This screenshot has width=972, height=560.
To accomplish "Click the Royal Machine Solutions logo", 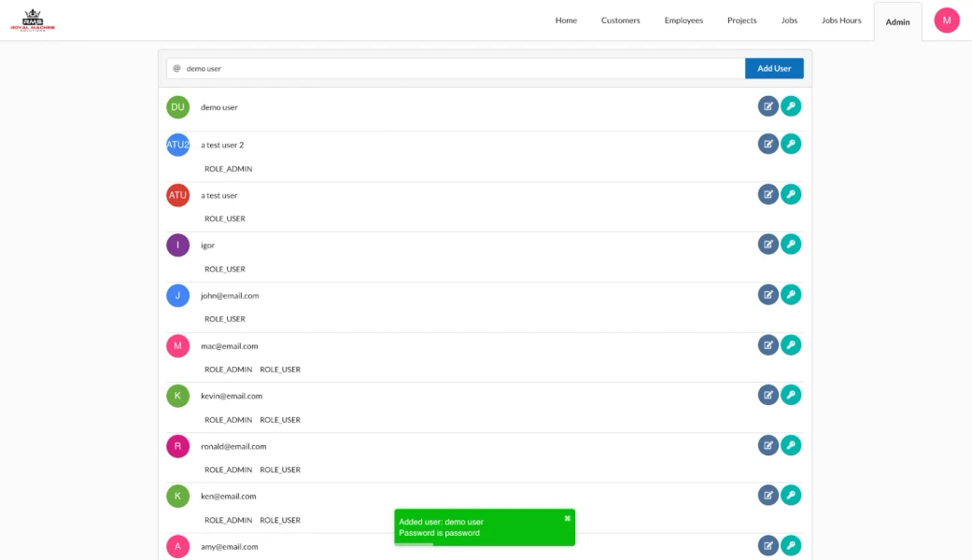I will coord(33,20).
